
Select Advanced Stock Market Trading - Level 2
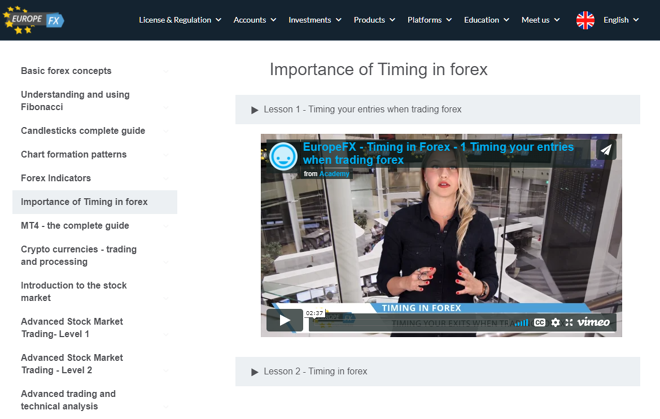point(95,364)
